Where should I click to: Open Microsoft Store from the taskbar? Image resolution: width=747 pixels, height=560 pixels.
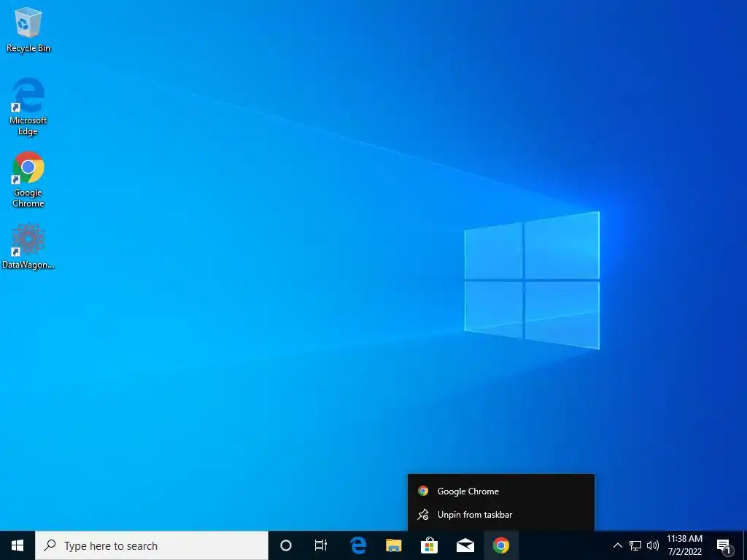tap(429, 545)
